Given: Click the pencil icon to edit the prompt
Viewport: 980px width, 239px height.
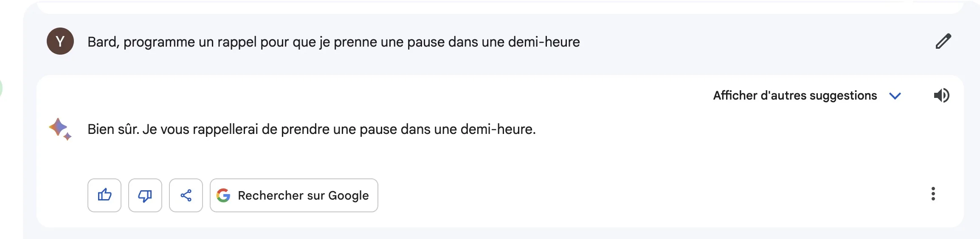Looking at the screenshot, I should 943,41.
